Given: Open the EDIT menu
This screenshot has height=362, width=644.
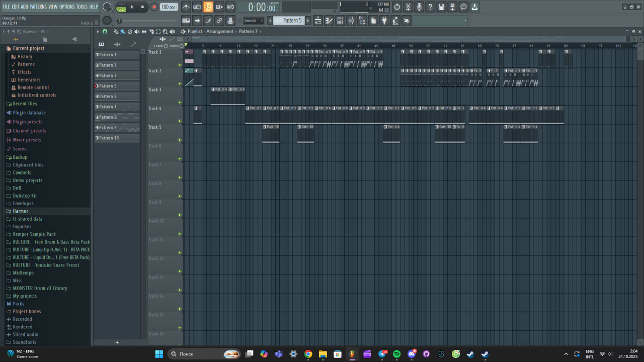Looking at the screenshot, I should (x=16, y=7).
